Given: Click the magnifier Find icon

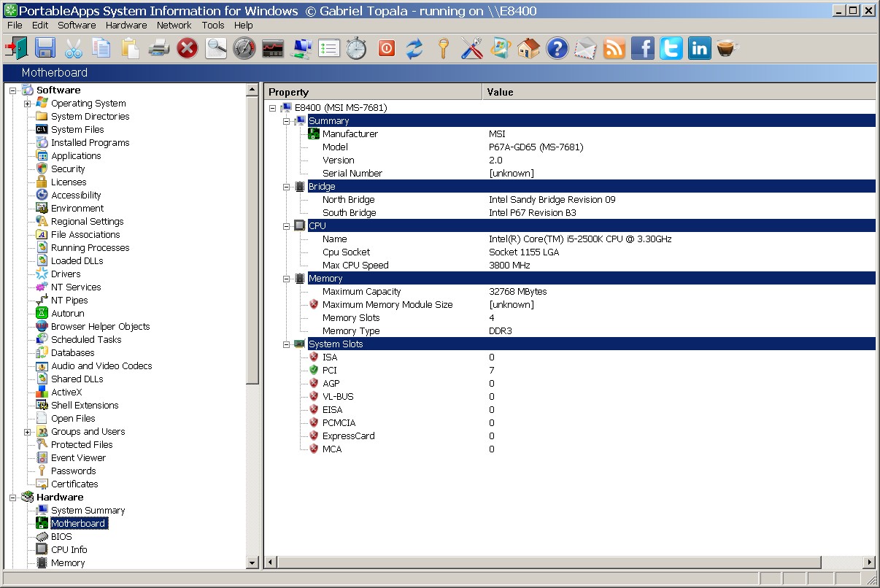Looking at the screenshot, I should 216,48.
